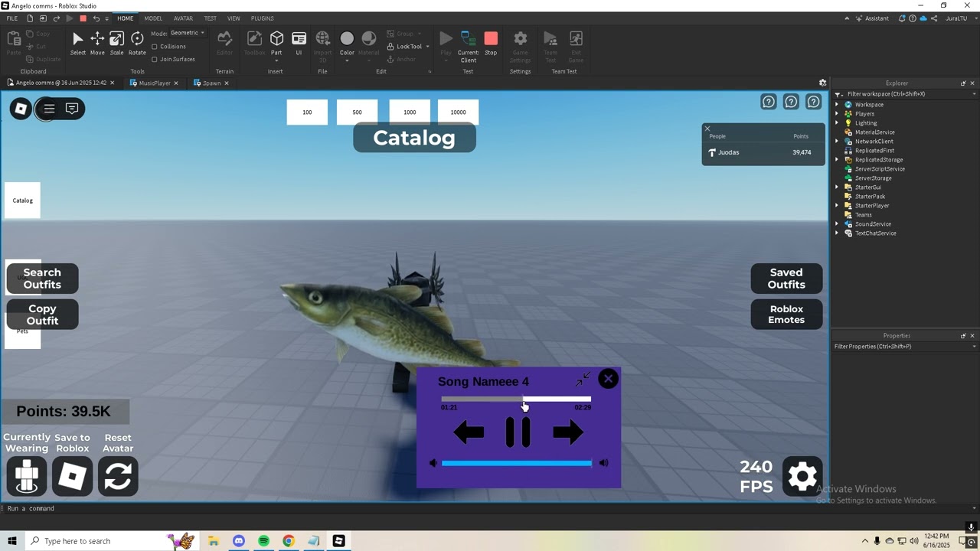The height and width of the screenshot is (551, 980).
Task: Switch to the TEST ribbon tab
Action: [x=210, y=18]
